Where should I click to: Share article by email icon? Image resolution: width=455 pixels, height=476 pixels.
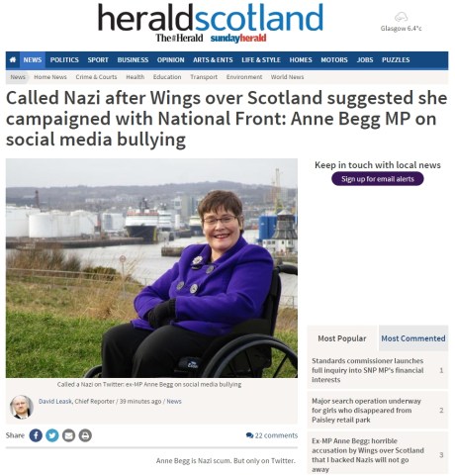coord(68,435)
